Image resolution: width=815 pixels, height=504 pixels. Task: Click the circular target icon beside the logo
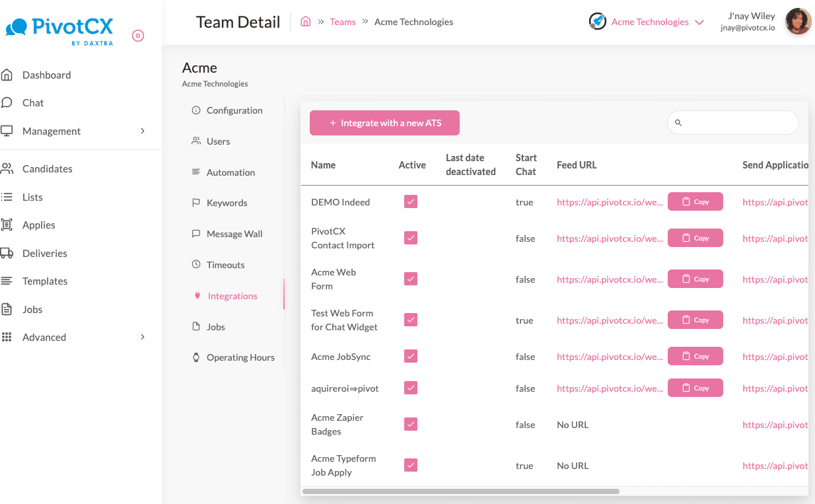pos(138,36)
